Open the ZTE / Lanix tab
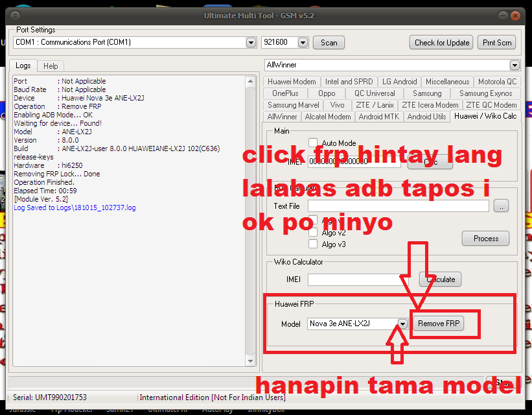This screenshot has width=532, height=415. [375, 105]
